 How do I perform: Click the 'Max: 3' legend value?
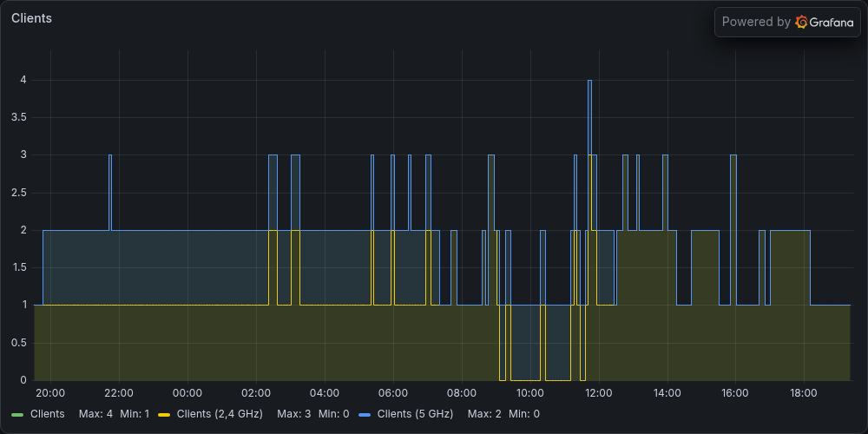(294, 414)
